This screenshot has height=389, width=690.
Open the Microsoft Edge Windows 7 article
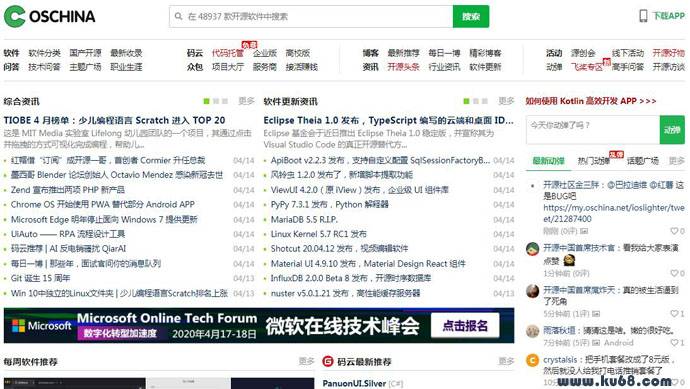click(x=104, y=219)
